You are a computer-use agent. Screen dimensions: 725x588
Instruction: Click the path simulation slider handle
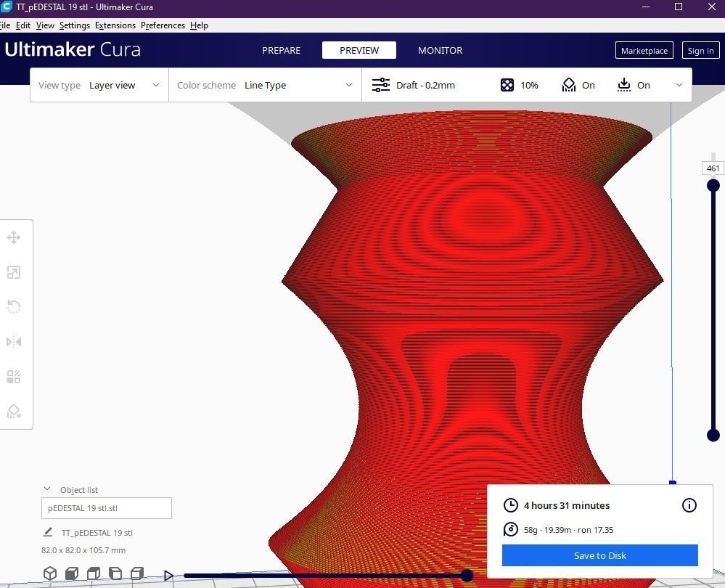pos(467,576)
